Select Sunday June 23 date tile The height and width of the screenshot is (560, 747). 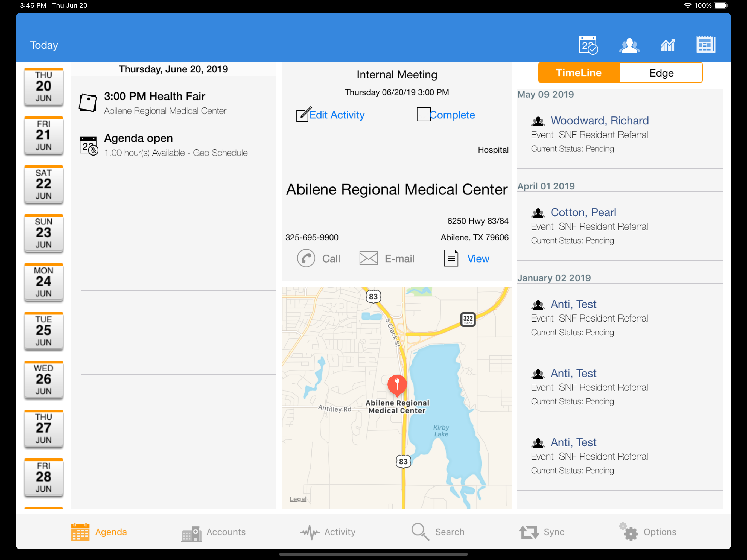tap(43, 234)
